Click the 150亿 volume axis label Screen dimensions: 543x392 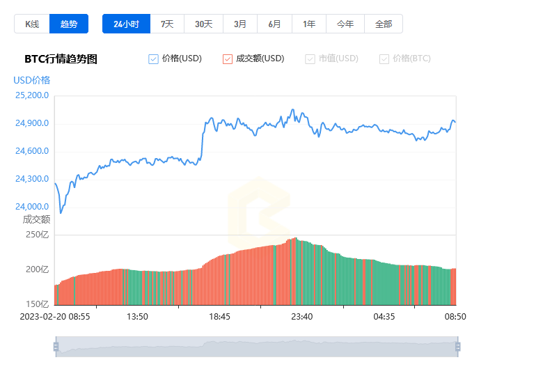click(38, 304)
